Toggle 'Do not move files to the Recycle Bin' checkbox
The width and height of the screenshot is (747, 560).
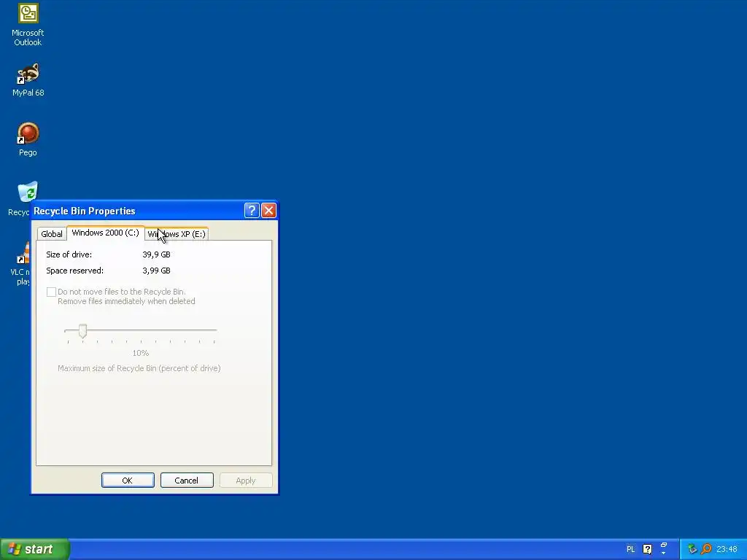52,292
